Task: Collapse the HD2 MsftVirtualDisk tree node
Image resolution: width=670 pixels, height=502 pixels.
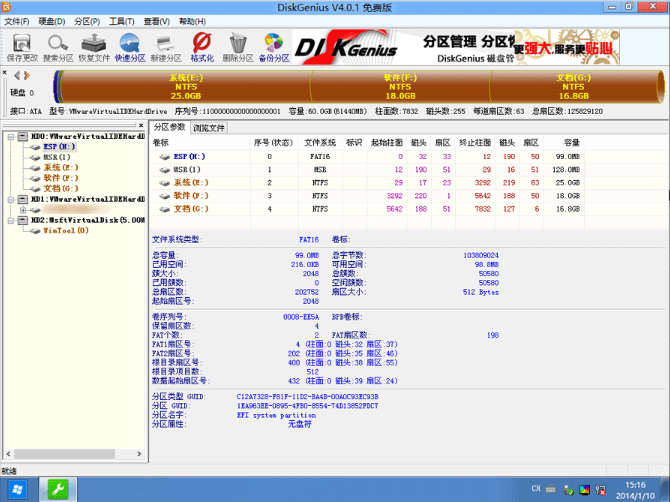Action: point(9,220)
